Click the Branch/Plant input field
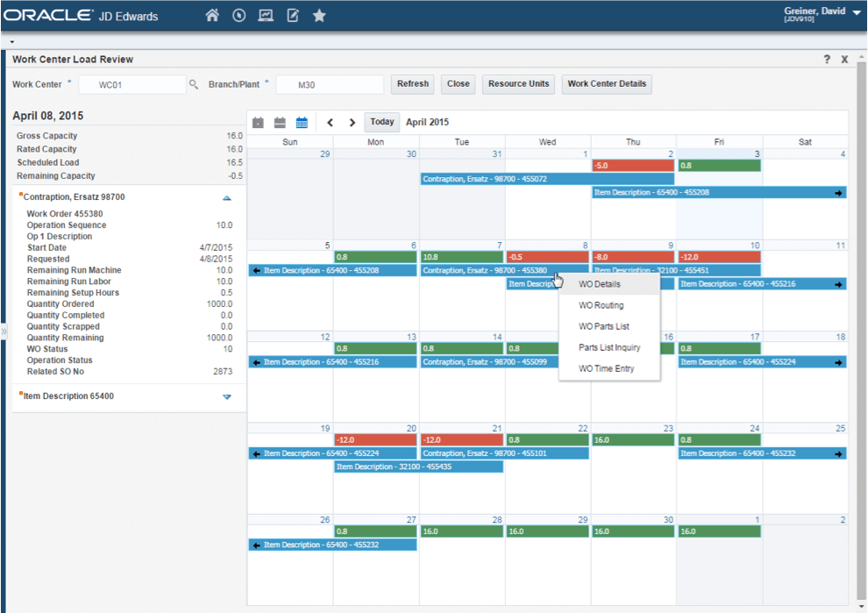The width and height of the screenshot is (868, 613). pyautogui.click(x=330, y=85)
